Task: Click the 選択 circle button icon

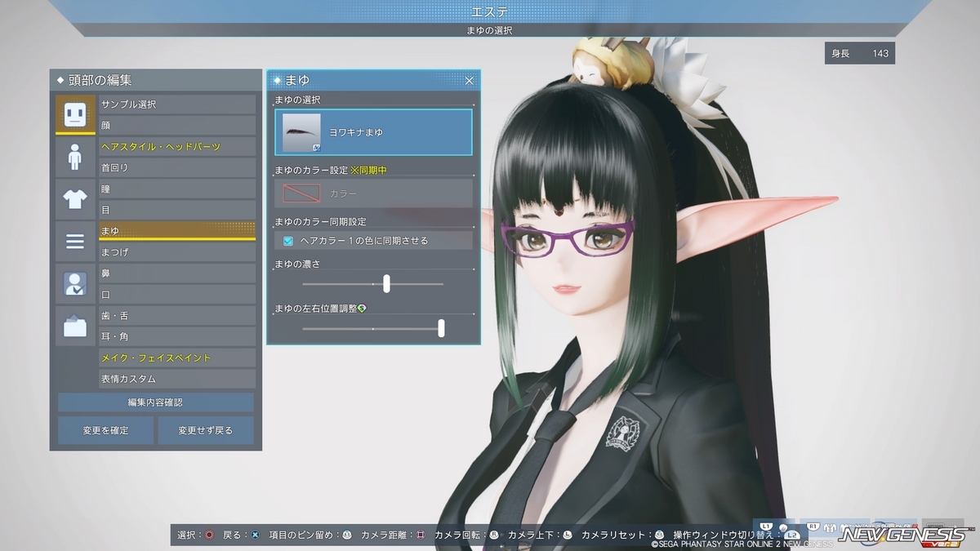Action: (210, 535)
